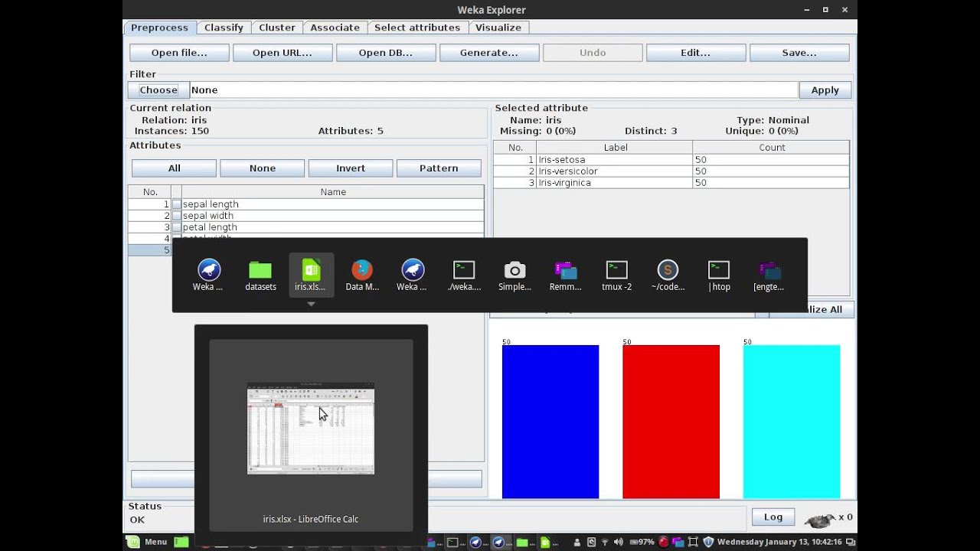Click the Generate... button

[489, 53]
